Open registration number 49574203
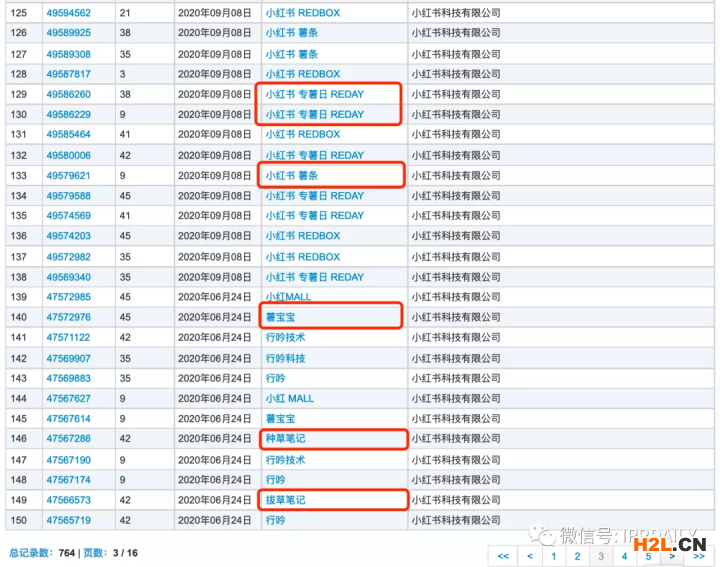Image resolution: width=720 pixels, height=567 pixels. point(68,236)
